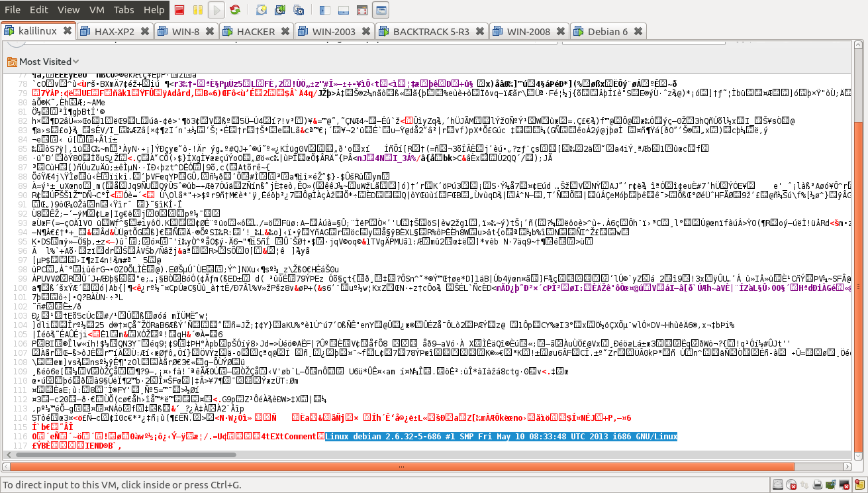Click the CD/DVD drive status icon

tap(791, 485)
